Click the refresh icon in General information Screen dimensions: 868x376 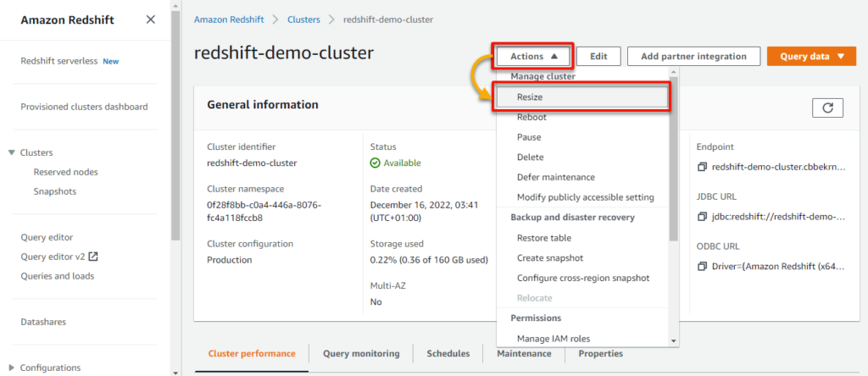click(827, 108)
